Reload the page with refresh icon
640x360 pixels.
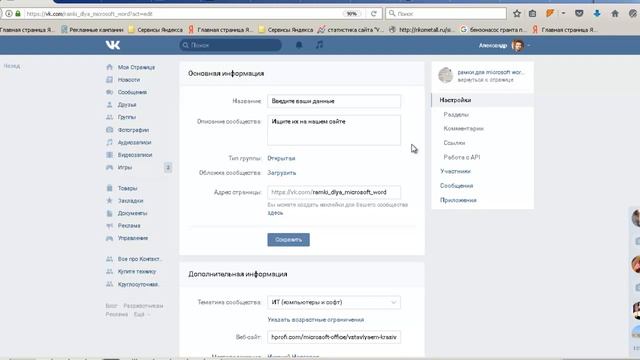coord(373,13)
